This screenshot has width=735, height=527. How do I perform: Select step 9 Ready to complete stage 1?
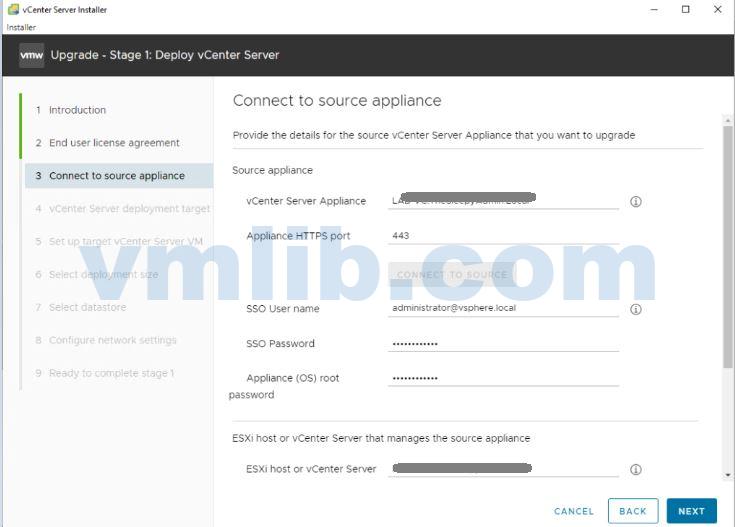[x=105, y=373]
